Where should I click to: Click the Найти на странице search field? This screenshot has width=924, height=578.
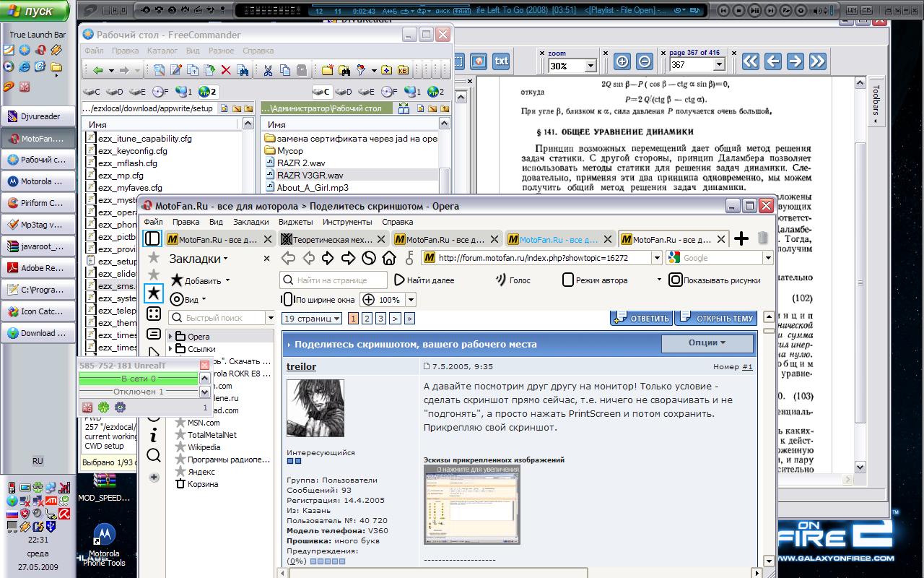pos(334,280)
